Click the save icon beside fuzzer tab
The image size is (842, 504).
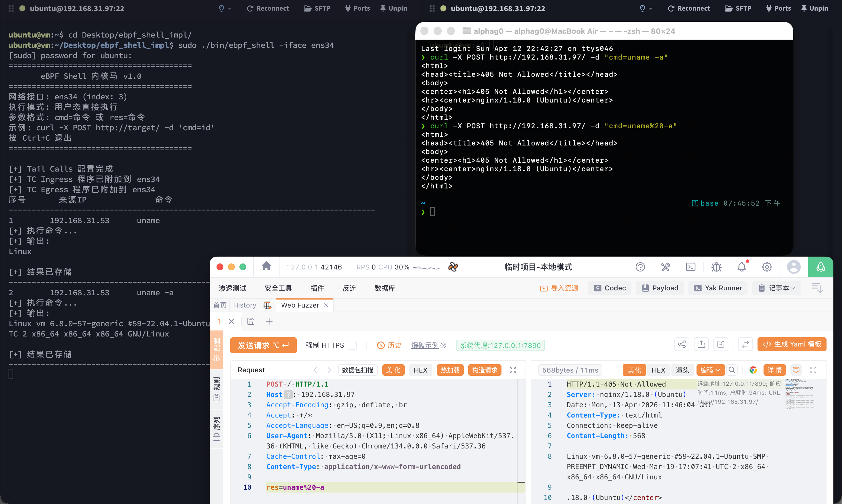[251, 321]
